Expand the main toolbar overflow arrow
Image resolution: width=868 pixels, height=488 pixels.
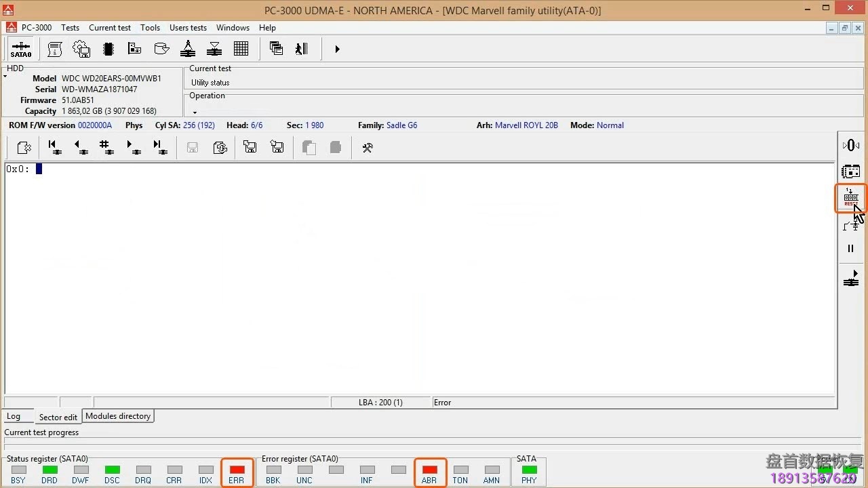coord(337,49)
